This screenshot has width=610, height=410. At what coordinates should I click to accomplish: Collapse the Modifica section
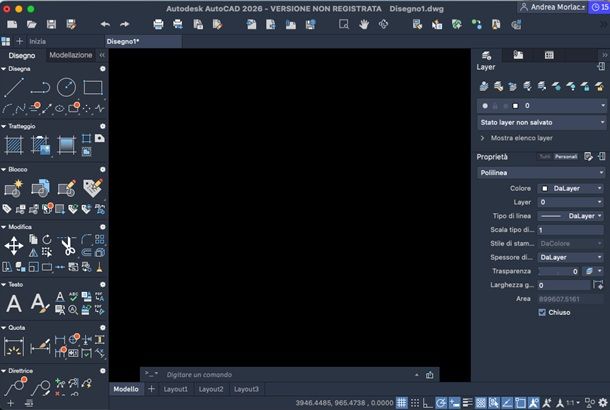click(x=4, y=227)
